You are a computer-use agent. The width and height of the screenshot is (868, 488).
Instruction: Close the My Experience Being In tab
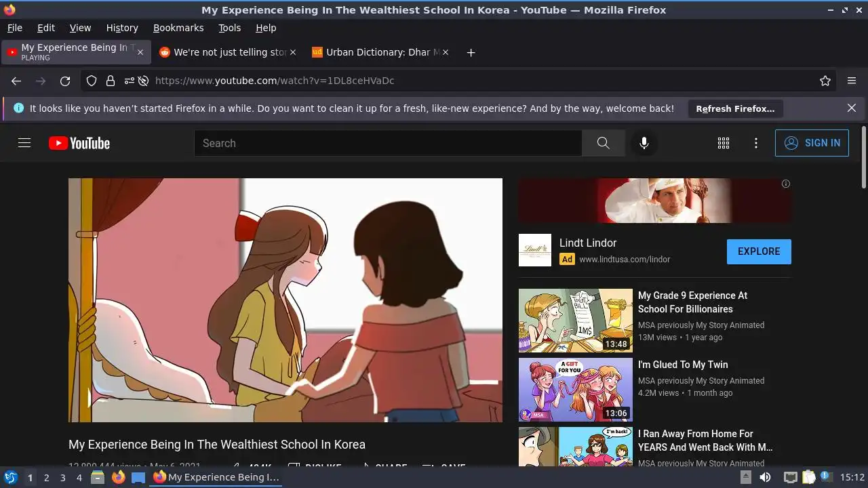click(x=140, y=52)
